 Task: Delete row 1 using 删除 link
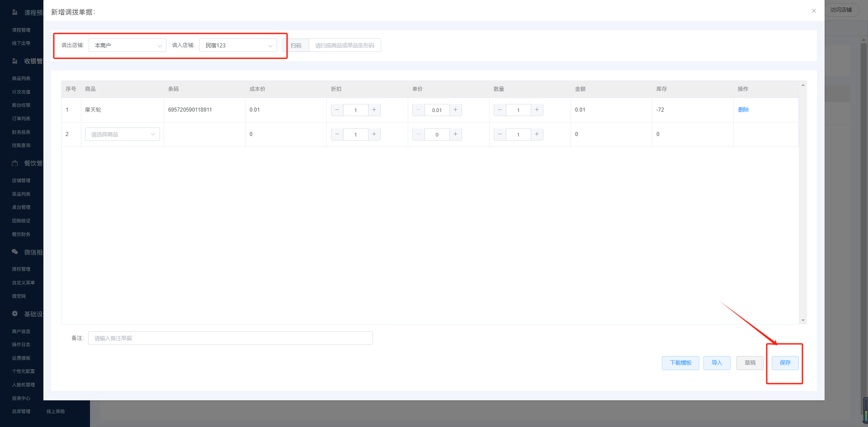[743, 110]
